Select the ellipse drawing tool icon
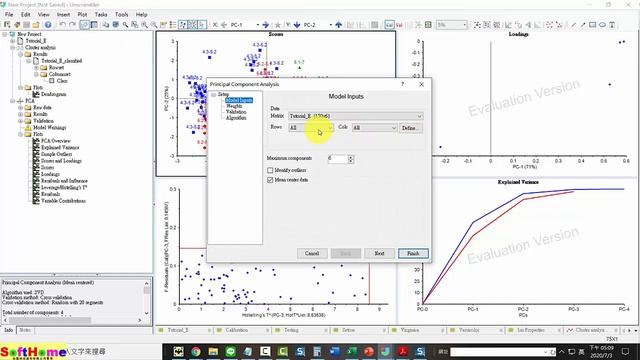The image size is (640, 360). point(602,25)
